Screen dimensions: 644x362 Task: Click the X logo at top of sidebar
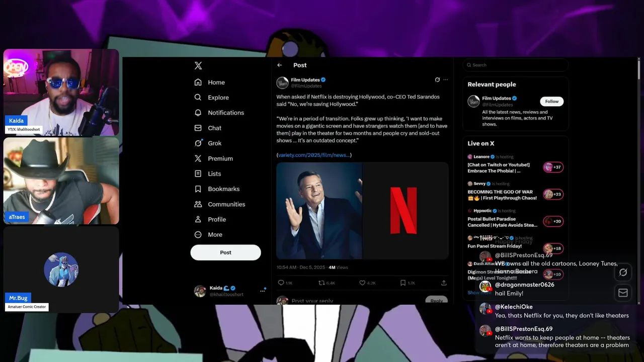(198, 66)
